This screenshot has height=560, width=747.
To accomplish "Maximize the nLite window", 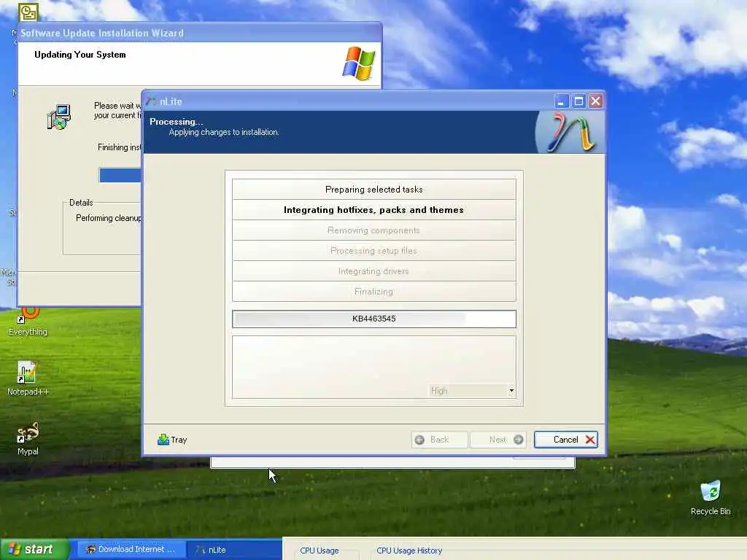I will pos(578,101).
